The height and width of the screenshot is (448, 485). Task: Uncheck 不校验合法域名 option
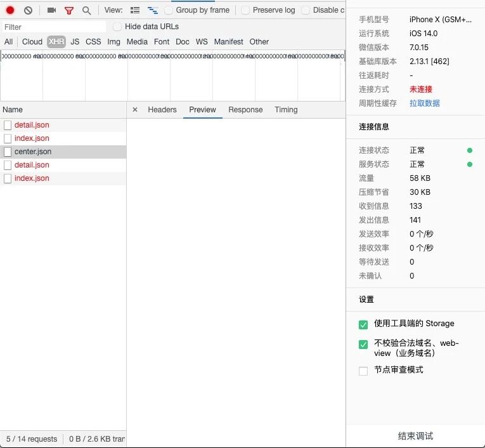(x=363, y=345)
